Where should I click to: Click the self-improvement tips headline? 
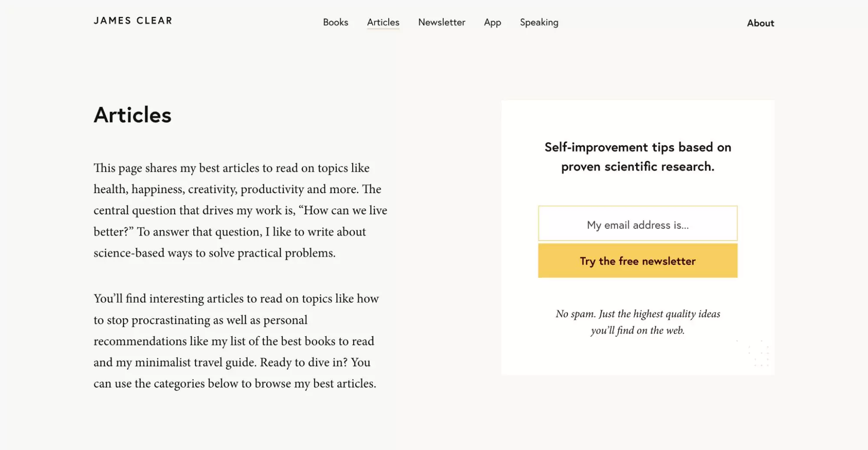pyautogui.click(x=637, y=156)
